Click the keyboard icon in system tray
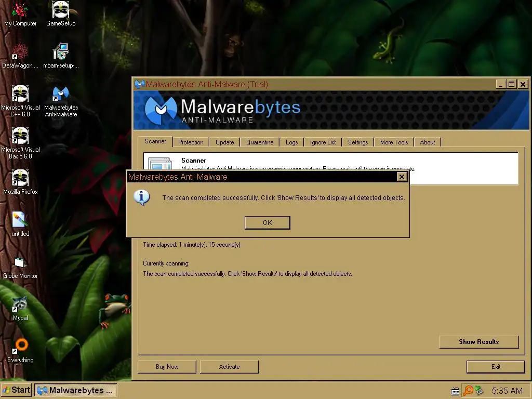Screen dimensions: 532x399 (x=455, y=391)
